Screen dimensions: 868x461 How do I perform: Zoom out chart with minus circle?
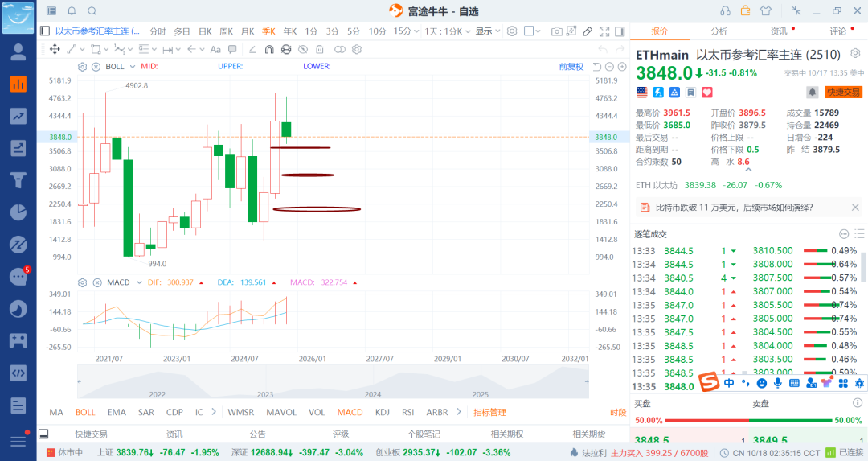click(609, 67)
